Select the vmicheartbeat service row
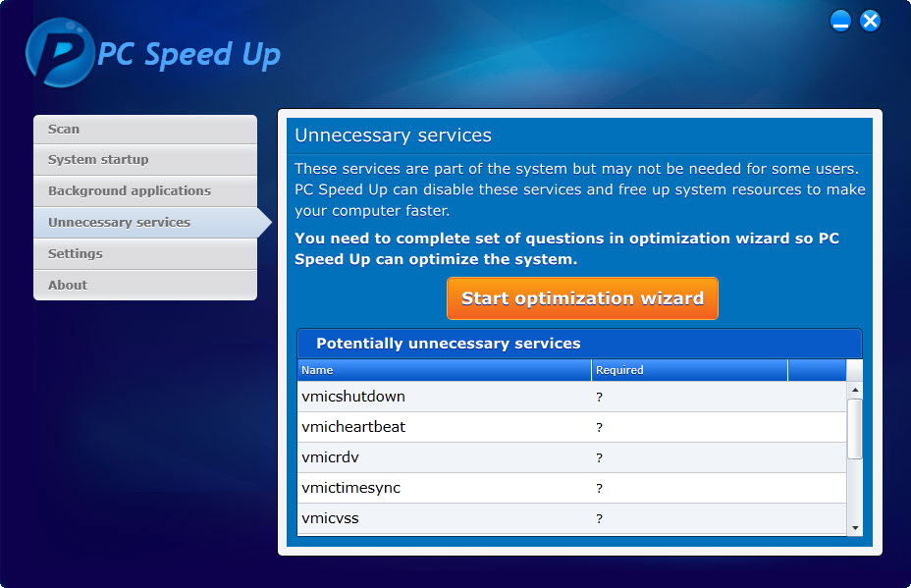The image size is (911, 588). (x=571, y=427)
